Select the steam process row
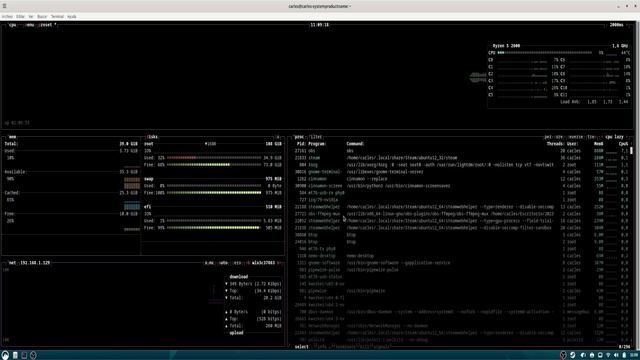Viewport: 640px width, 360px height. coord(461,158)
